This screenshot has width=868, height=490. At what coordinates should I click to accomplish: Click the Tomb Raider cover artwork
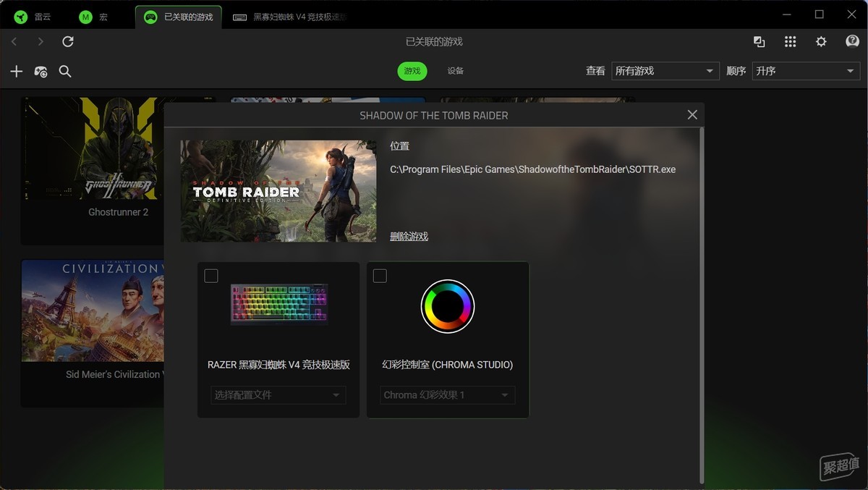(278, 191)
